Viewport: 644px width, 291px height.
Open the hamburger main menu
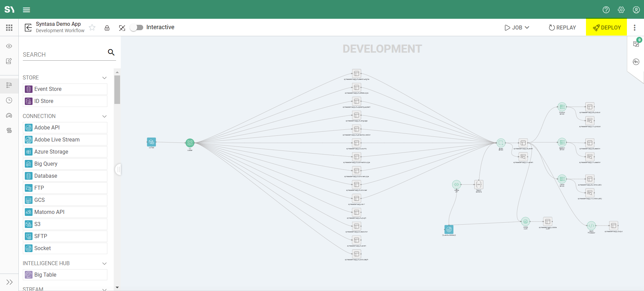click(x=26, y=10)
